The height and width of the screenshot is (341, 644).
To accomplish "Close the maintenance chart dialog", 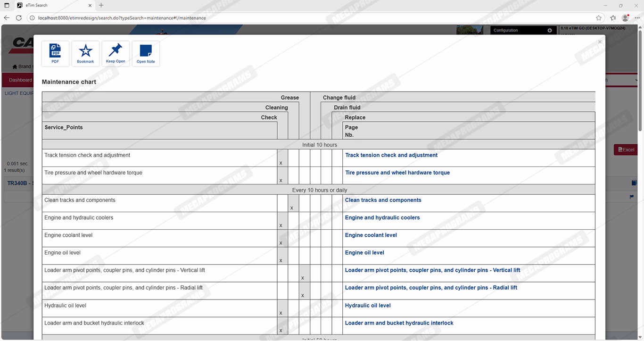I will click(600, 42).
